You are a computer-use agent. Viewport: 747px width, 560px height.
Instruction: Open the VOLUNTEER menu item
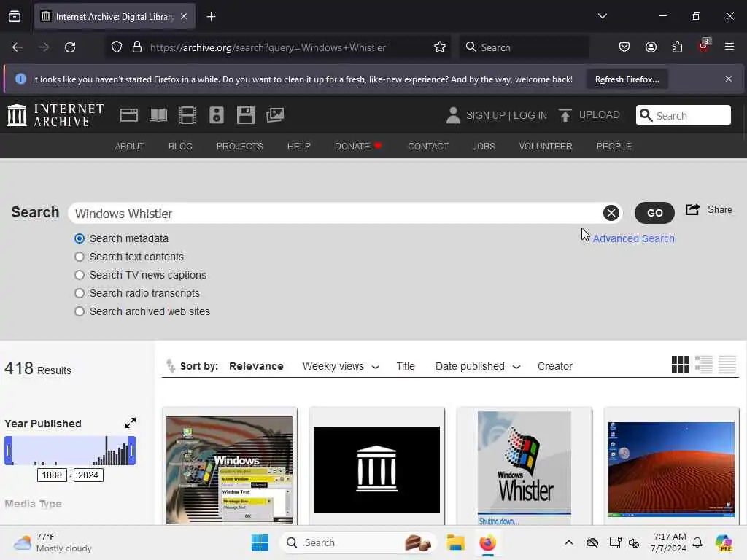tap(546, 146)
